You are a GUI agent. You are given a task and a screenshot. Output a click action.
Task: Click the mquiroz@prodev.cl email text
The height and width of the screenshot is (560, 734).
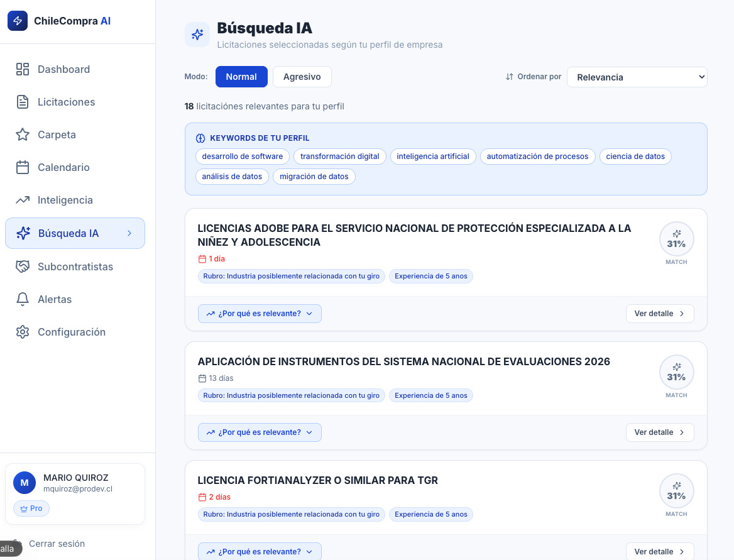coord(78,489)
